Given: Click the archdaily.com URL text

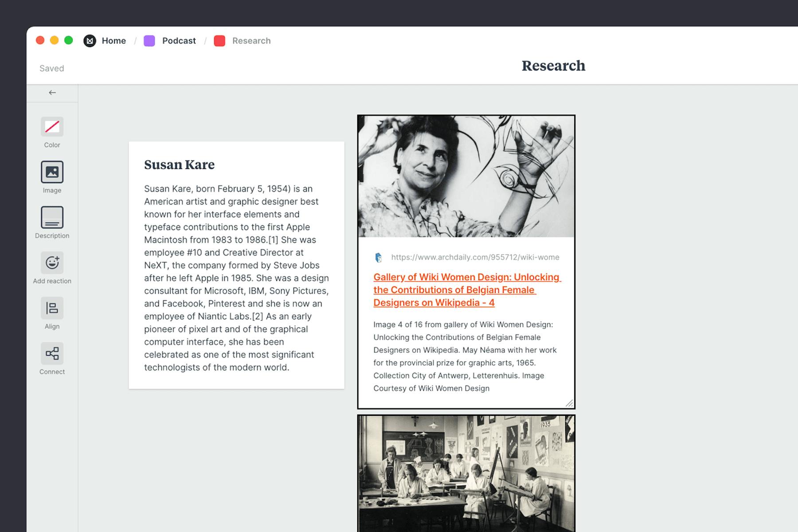Looking at the screenshot, I should pyautogui.click(x=474, y=257).
